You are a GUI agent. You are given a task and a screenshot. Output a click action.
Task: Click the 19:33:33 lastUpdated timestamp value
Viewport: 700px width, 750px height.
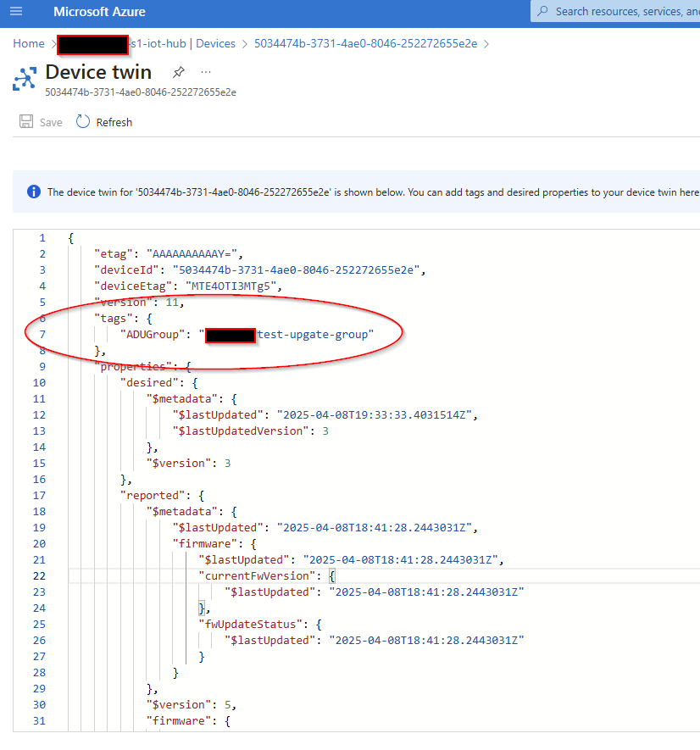375,415
